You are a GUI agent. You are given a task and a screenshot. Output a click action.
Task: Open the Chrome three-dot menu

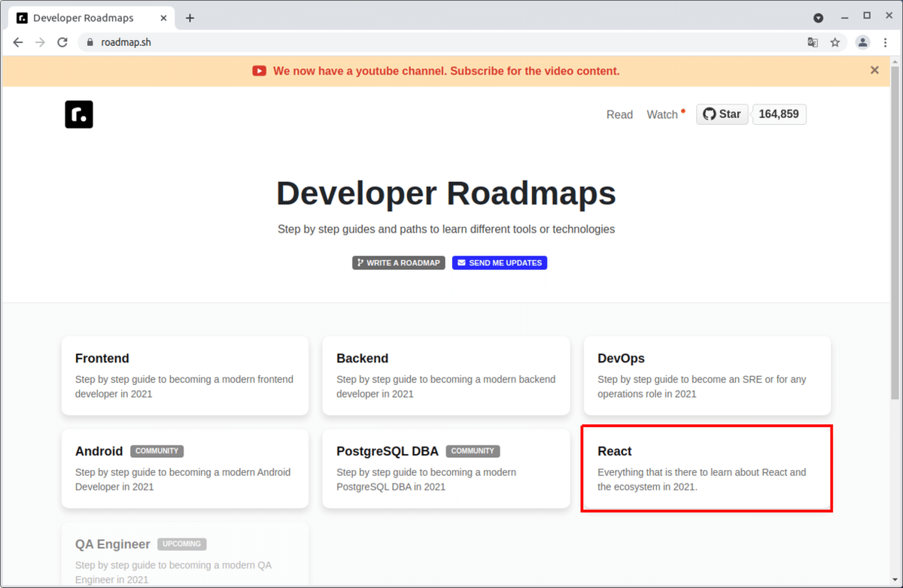click(886, 43)
